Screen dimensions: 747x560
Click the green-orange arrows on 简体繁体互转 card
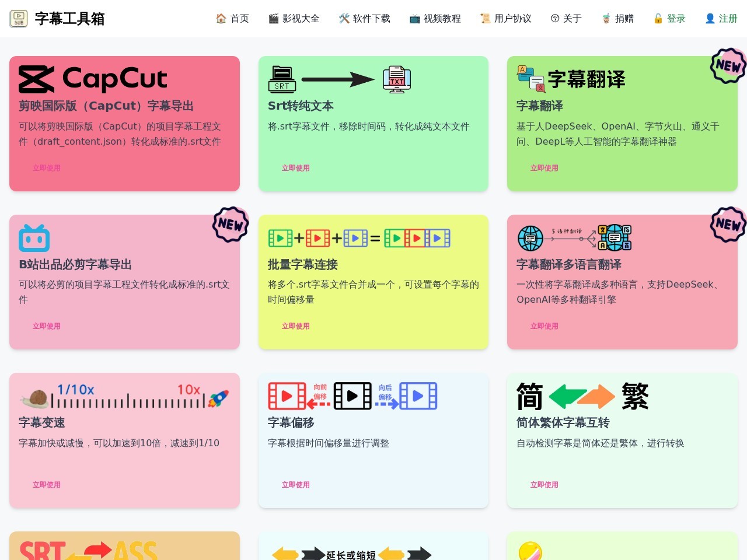(582, 396)
